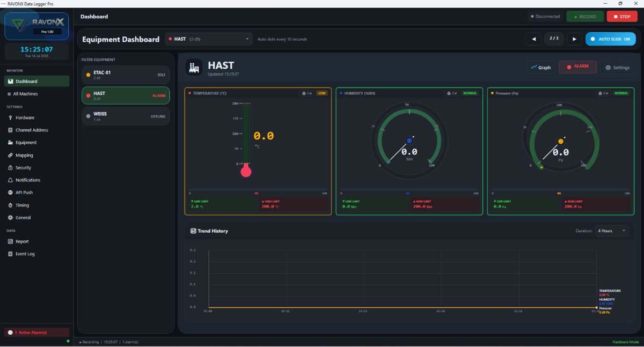
Task: Open Hardware settings via its sidebar icon
Action: pyautogui.click(x=10, y=117)
